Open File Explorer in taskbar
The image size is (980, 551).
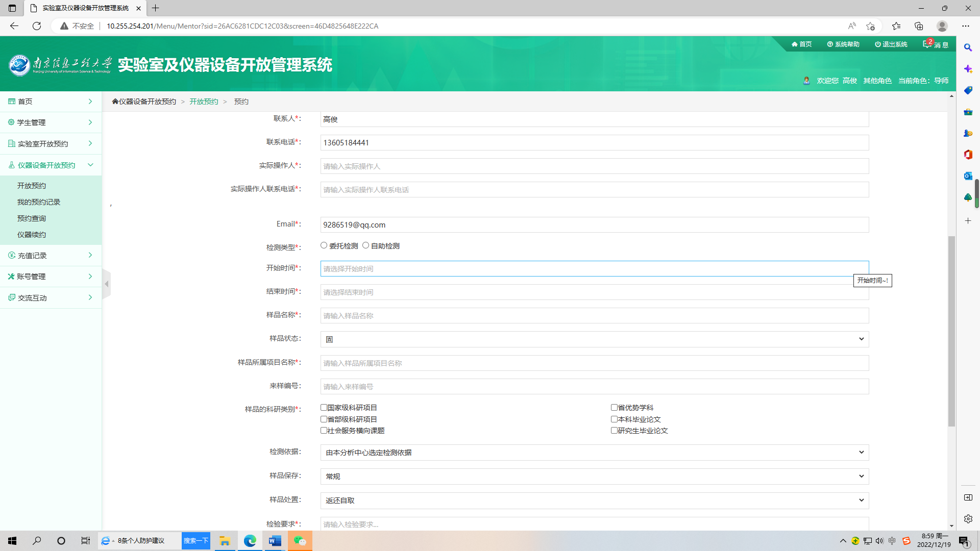225,541
